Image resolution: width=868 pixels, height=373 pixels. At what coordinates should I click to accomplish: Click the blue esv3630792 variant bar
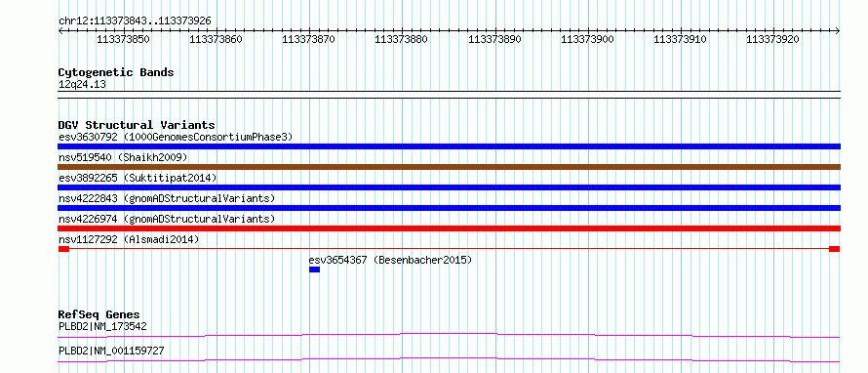click(449, 146)
